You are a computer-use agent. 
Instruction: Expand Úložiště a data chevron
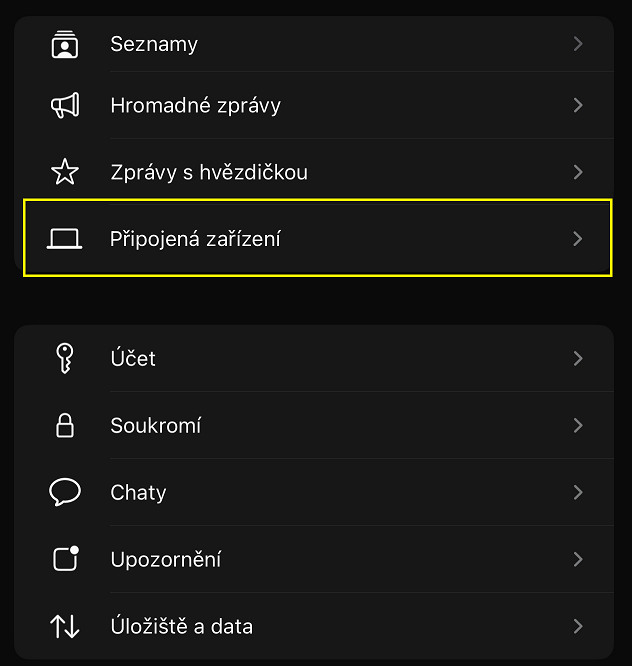point(578,626)
